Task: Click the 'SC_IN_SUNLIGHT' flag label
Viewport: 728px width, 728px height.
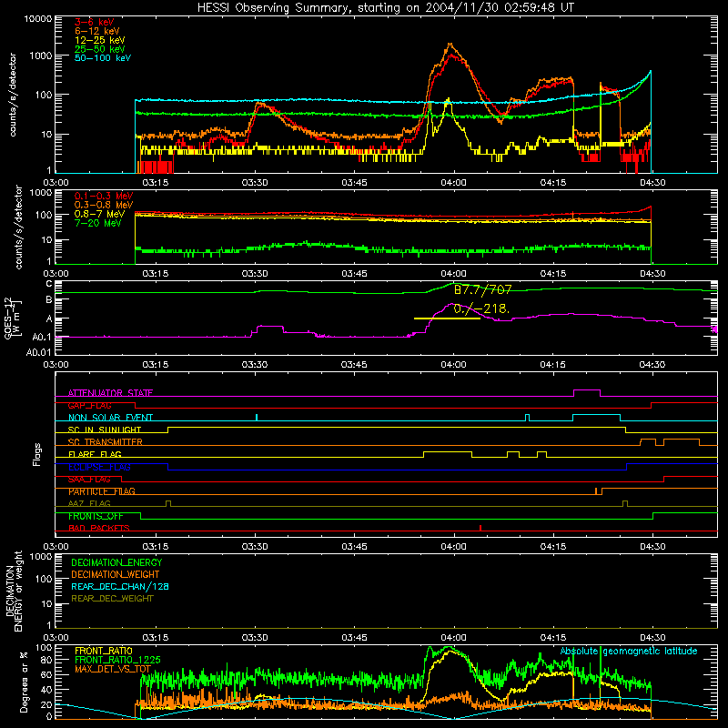Action: [105, 430]
